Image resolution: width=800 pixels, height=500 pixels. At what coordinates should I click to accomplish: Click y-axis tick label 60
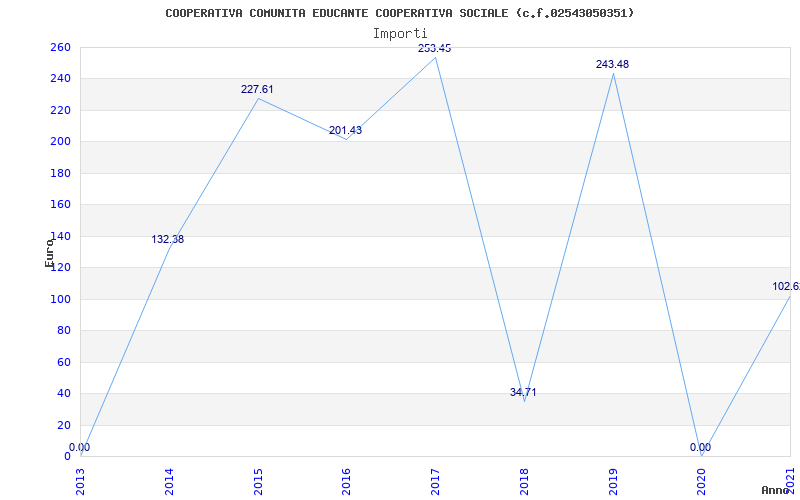[x=62, y=362]
